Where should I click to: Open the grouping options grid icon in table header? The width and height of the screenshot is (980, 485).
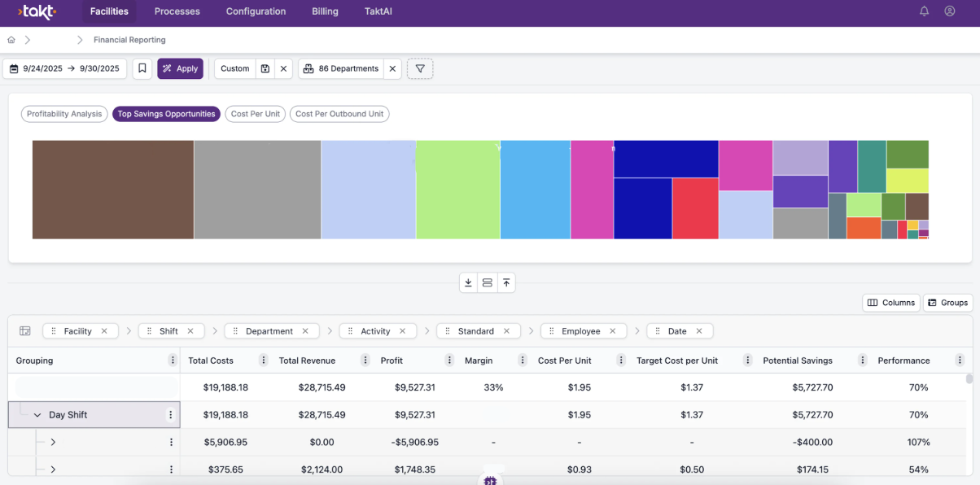[24, 330]
